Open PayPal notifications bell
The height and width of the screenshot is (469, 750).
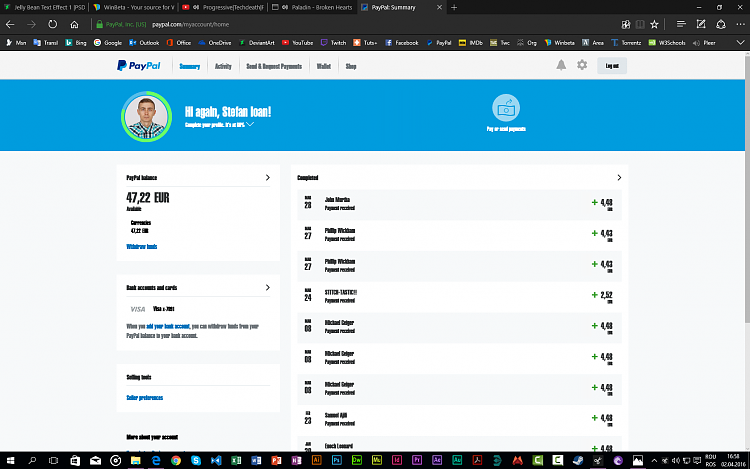[561, 65]
